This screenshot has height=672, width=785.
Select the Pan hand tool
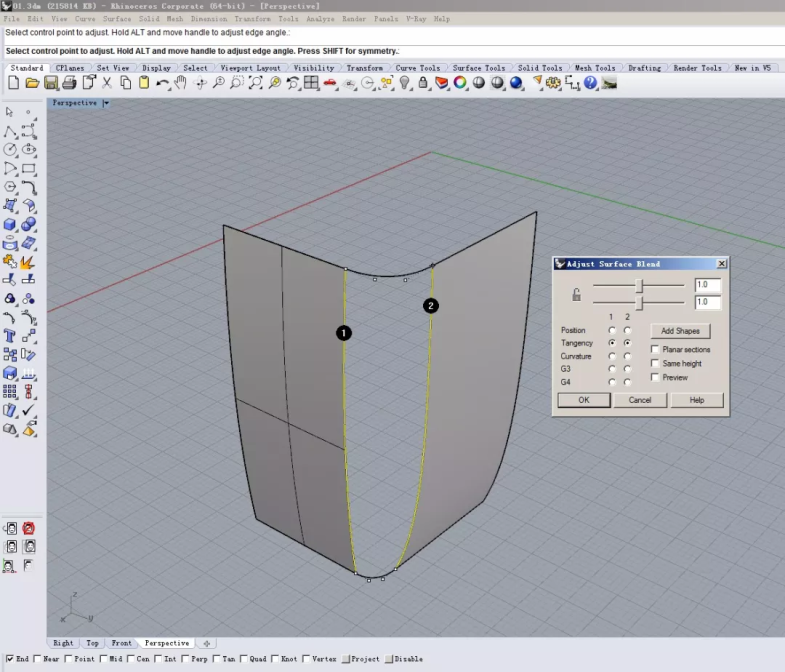181,83
